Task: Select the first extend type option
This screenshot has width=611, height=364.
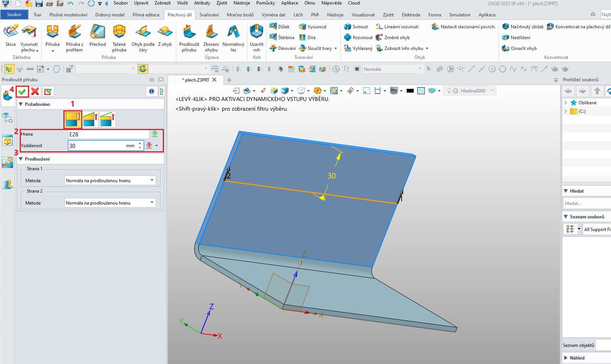Action: [x=73, y=120]
